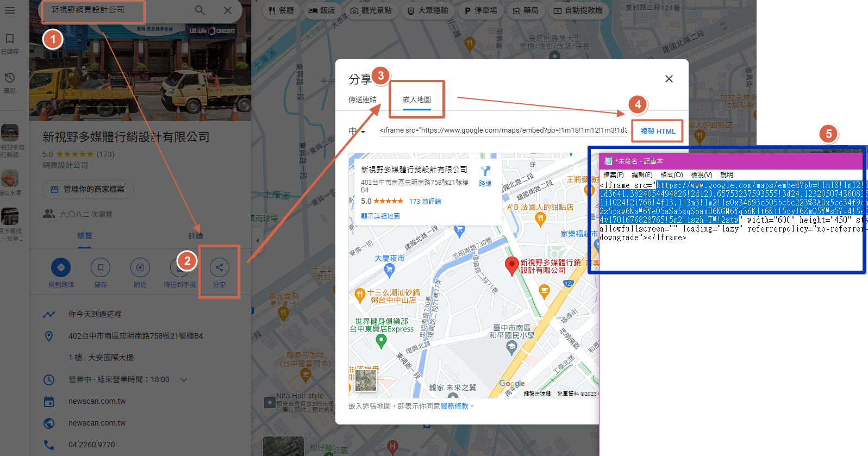Click the Directions (規劃路線) icon
Image resolution: width=868 pixels, height=456 pixels.
61,267
